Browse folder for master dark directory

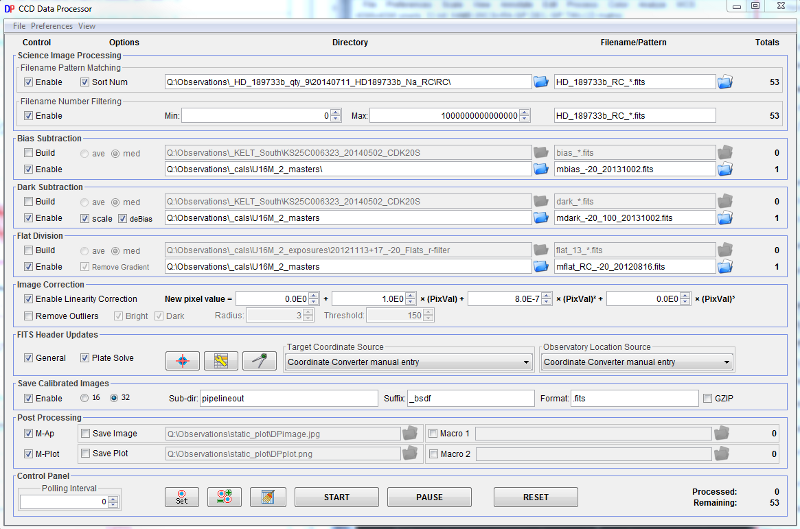(x=540, y=217)
